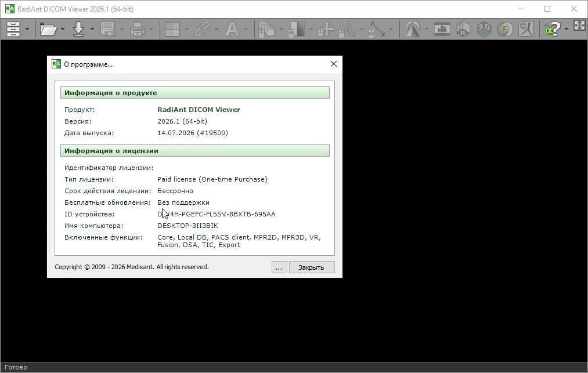The height and width of the screenshot is (373, 588).
Task: Click the Закрыть button
Action: click(312, 267)
